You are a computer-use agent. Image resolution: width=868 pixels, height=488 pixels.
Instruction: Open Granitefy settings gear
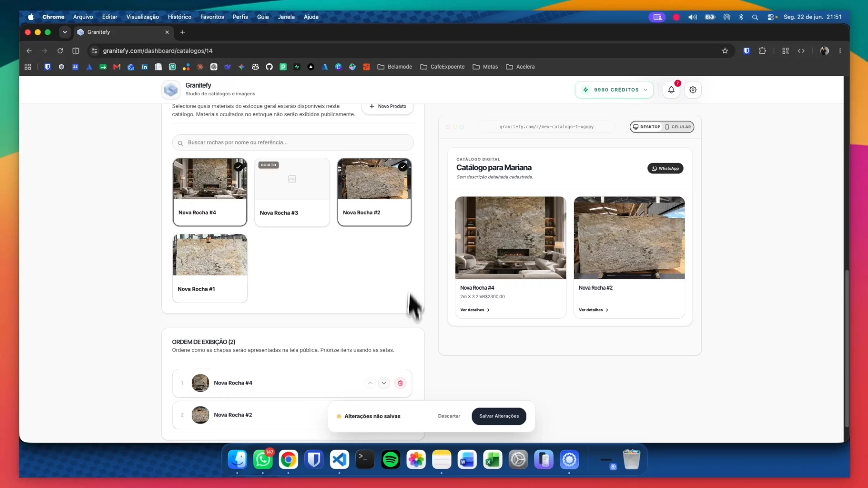click(693, 90)
